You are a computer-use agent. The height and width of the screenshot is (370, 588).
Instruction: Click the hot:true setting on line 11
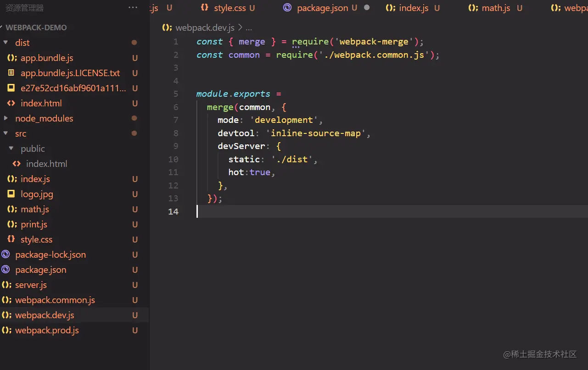coord(249,173)
